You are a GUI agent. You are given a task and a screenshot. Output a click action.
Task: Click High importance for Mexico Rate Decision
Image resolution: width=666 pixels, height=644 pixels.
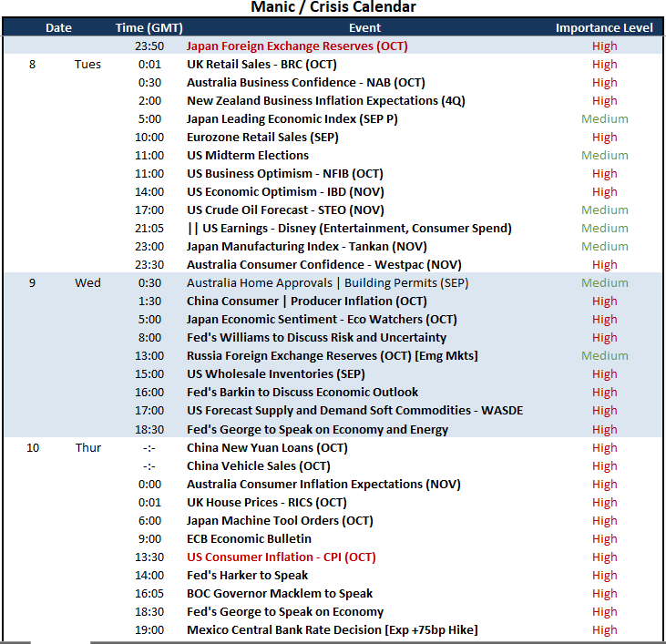click(x=604, y=630)
